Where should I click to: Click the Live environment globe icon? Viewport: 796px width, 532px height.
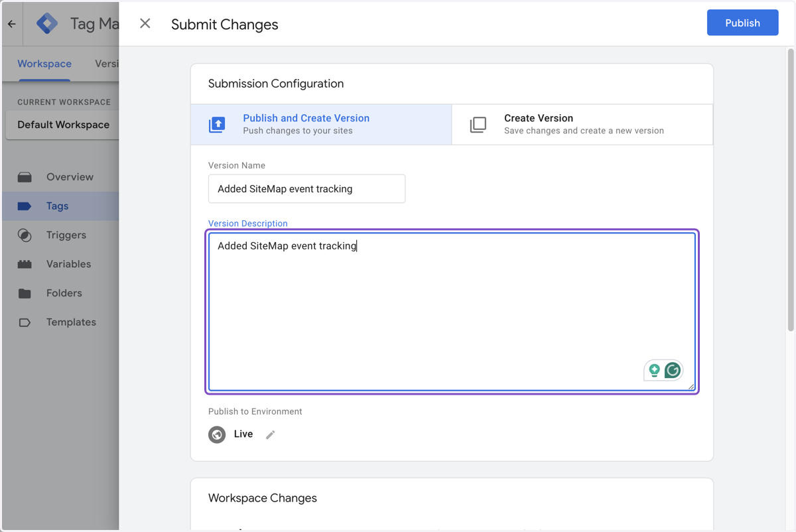click(217, 434)
